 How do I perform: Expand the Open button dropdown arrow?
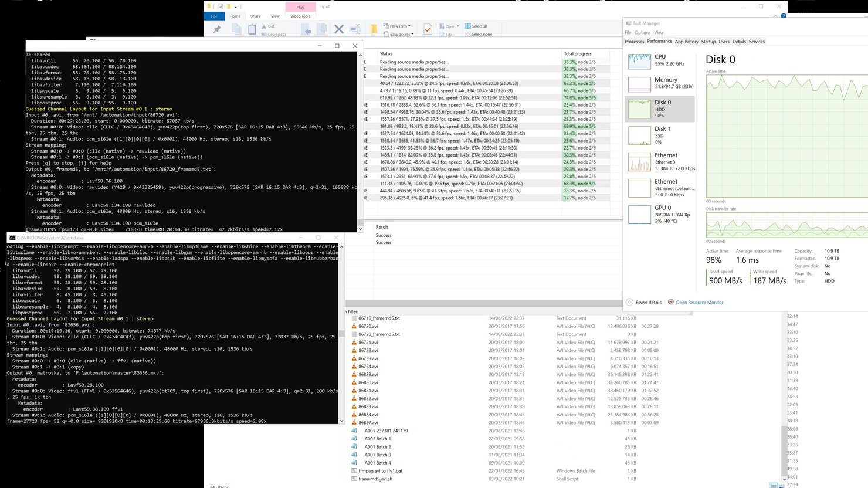click(x=457, y=26)
